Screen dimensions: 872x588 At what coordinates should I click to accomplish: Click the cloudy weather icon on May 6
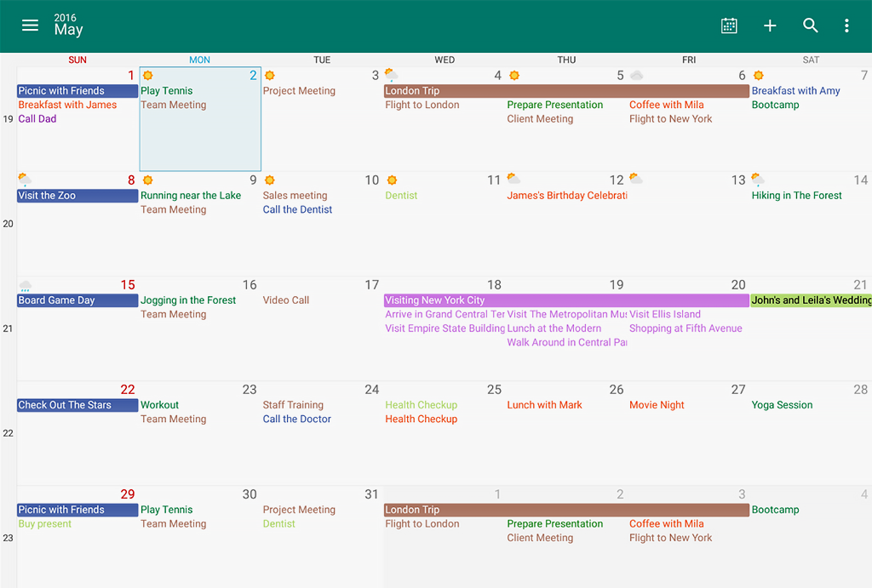637,76
